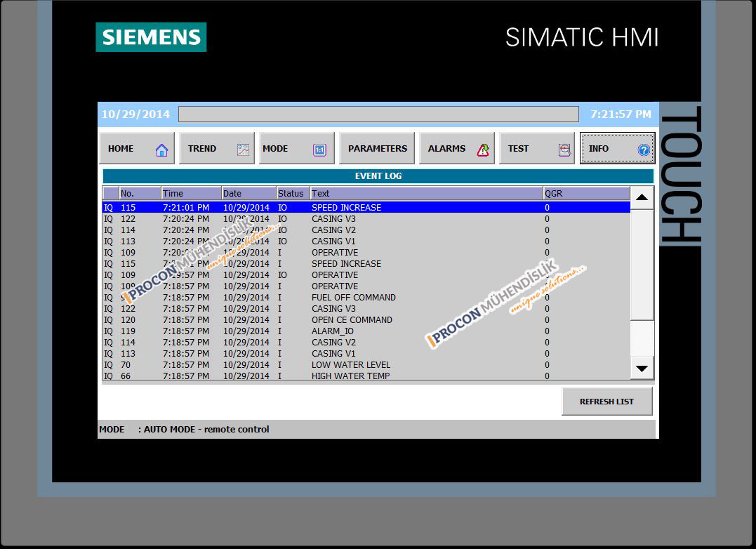
Task: Click the Status column header
Action: [x=293, y=193]
